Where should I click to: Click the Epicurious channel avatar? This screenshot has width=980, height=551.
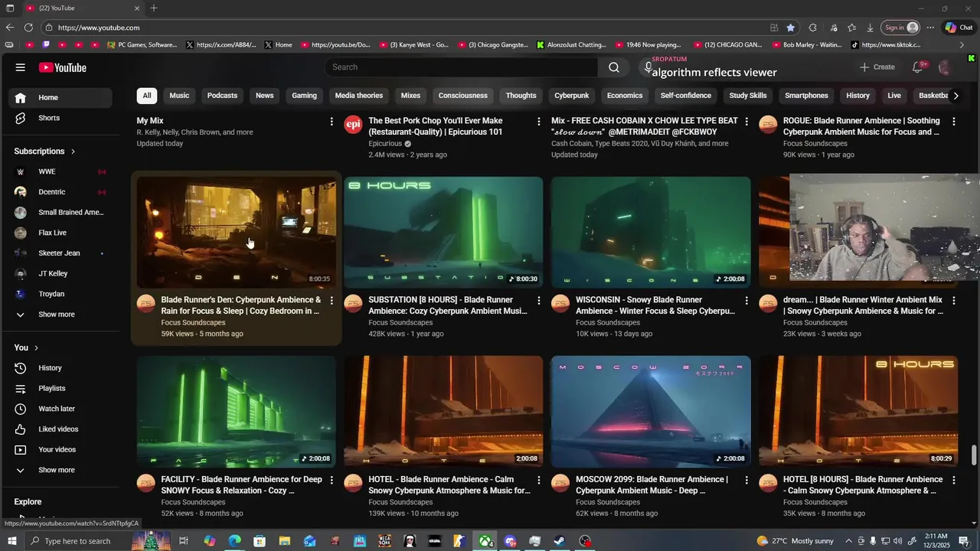click(x=353, y=125)
